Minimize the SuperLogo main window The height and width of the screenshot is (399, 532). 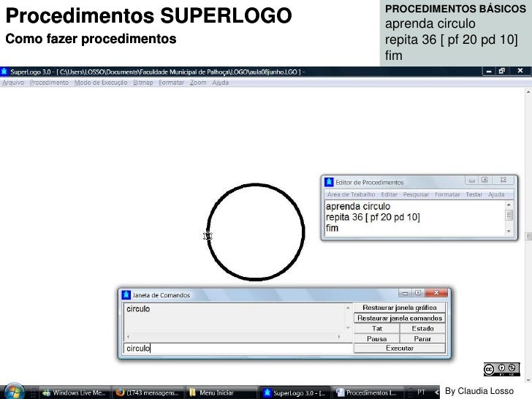489,72
